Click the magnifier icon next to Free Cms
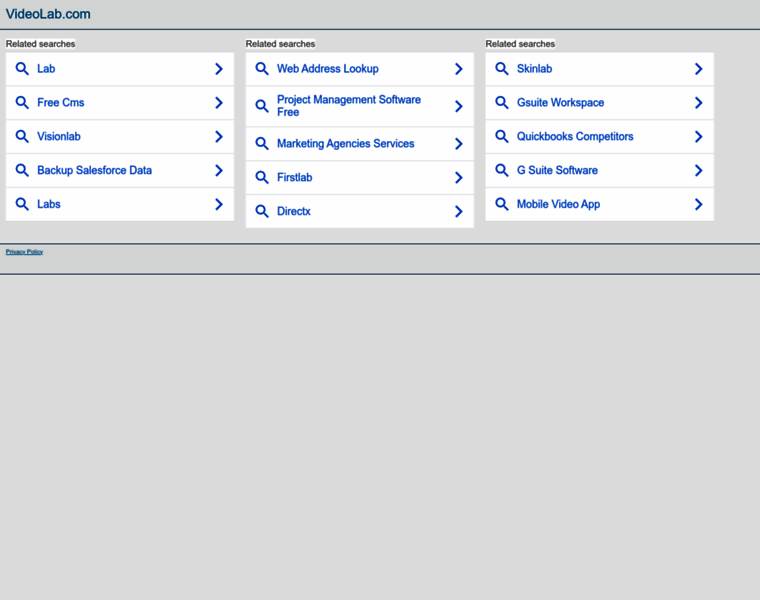 (x=22, y=103)
